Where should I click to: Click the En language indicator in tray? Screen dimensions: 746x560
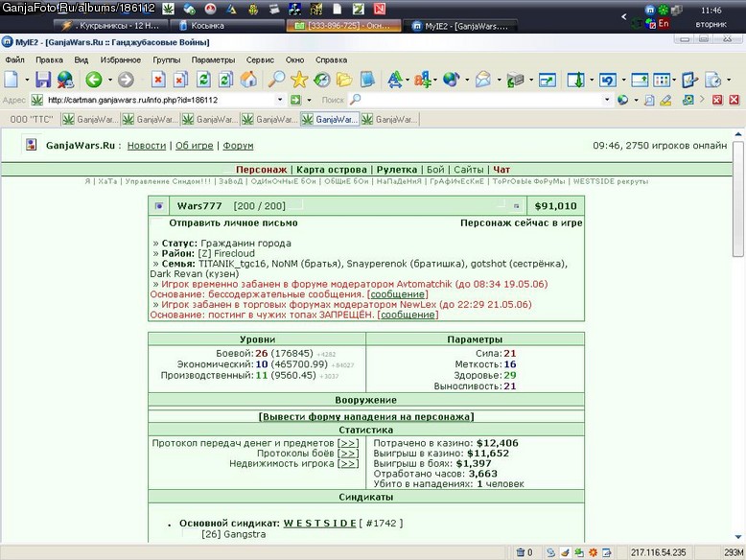click(664, 23)
